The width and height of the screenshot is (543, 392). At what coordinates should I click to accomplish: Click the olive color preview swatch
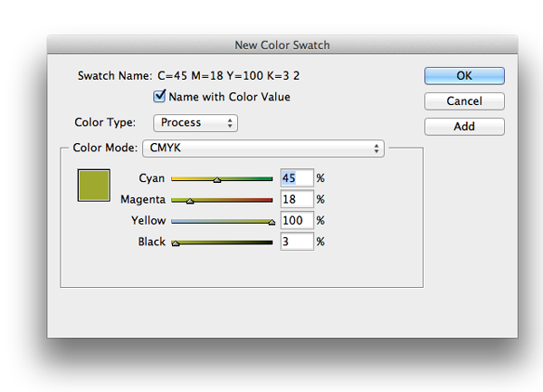coord(94,186)
